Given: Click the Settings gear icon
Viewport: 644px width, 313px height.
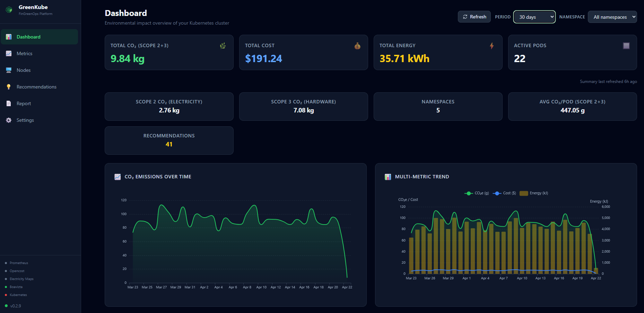Looking at the screenshot, I should click(9, 120).
